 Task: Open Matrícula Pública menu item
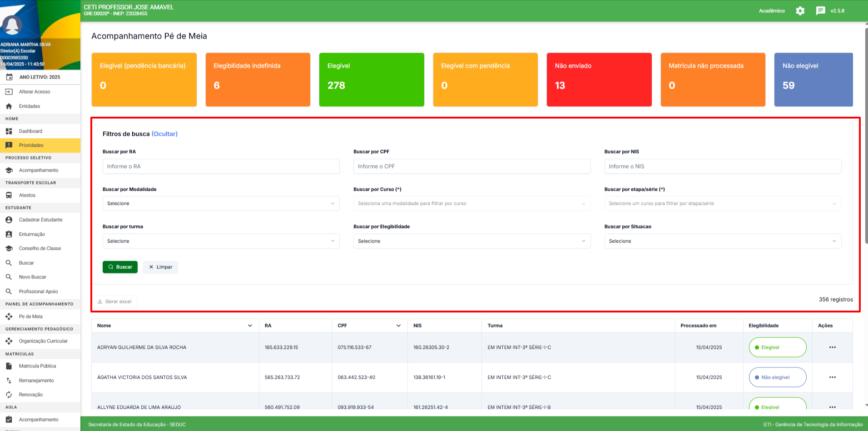coord(37,366)
